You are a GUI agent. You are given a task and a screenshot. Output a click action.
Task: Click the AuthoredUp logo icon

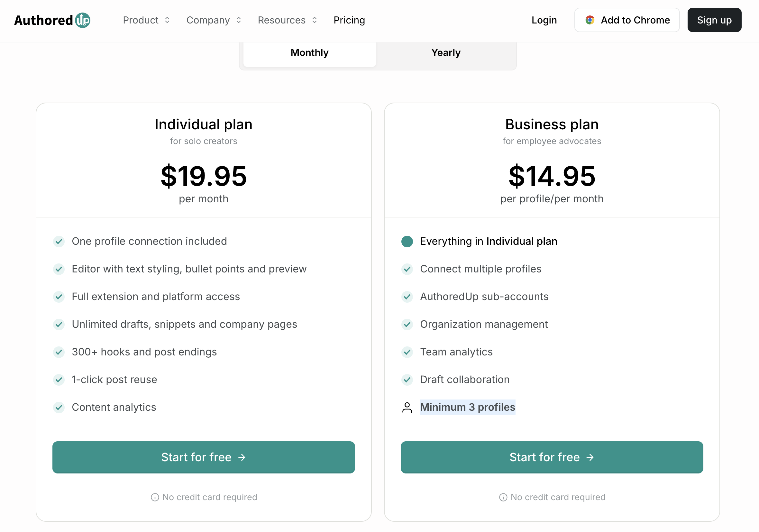[x=83, y=20]
